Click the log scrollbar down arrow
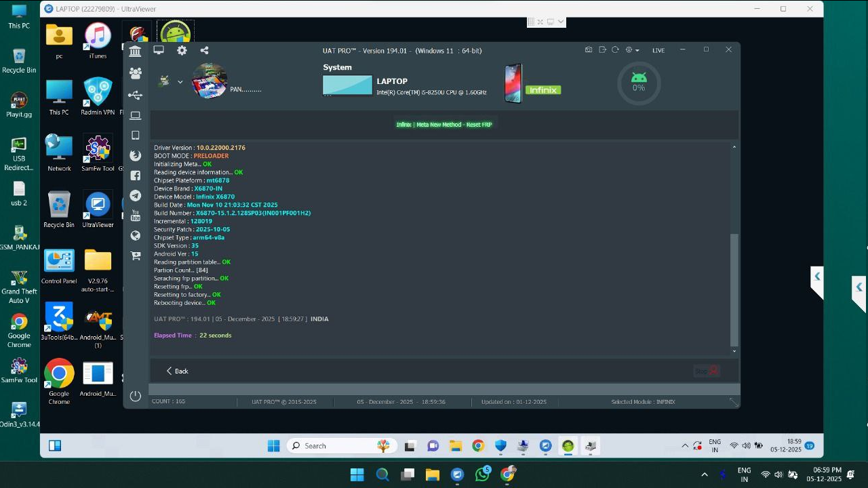The image size is (868, 488). click(734, 351)
